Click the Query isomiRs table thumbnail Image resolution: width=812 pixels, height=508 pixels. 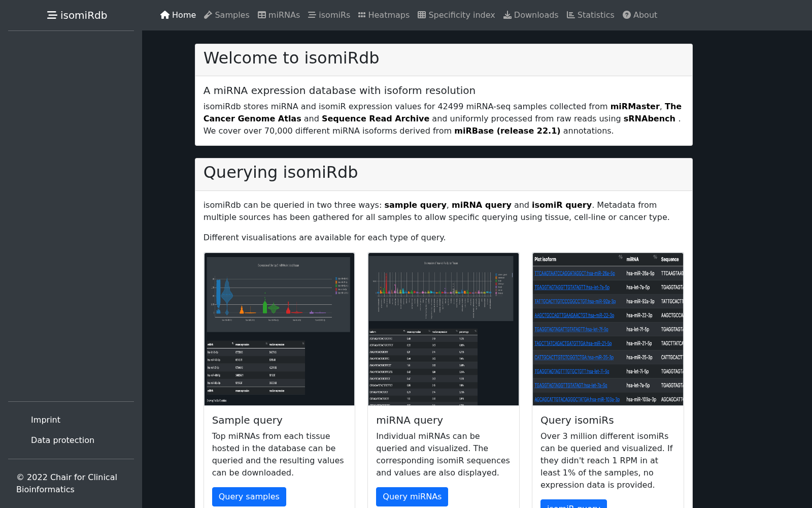click(608, 329)
